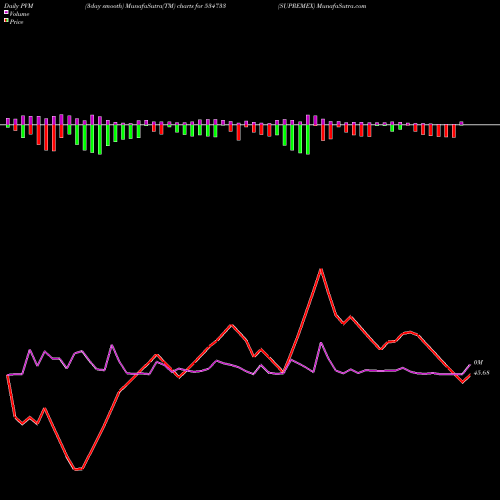The width and height of the screenshot is (500, 500).
Task: Click the SUPREMEX MunafaSutra.com label
Action: point(322,6)
